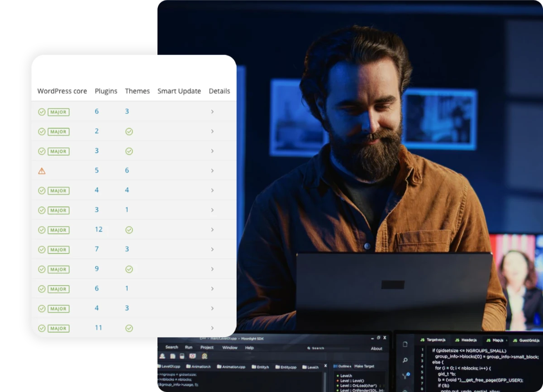Click the core status checkmark in the 12-plugins row
Viewport: 543px width, 392px height.
pos(42,230)
